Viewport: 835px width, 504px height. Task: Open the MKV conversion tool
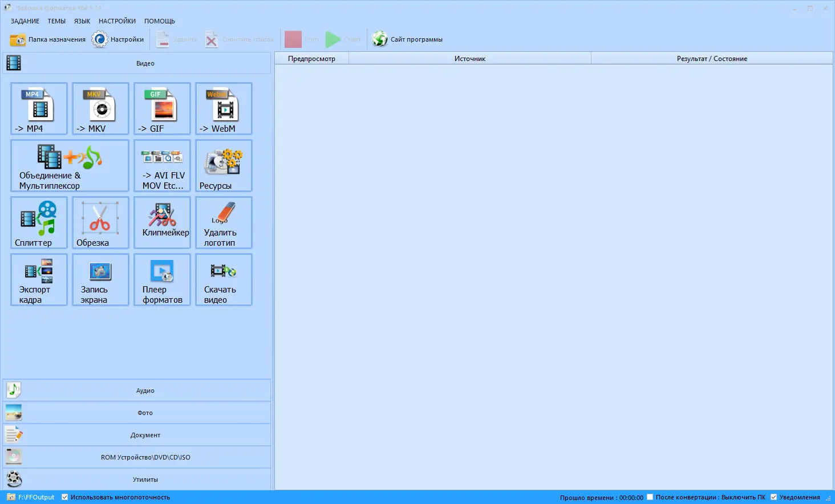click(100, 108)
